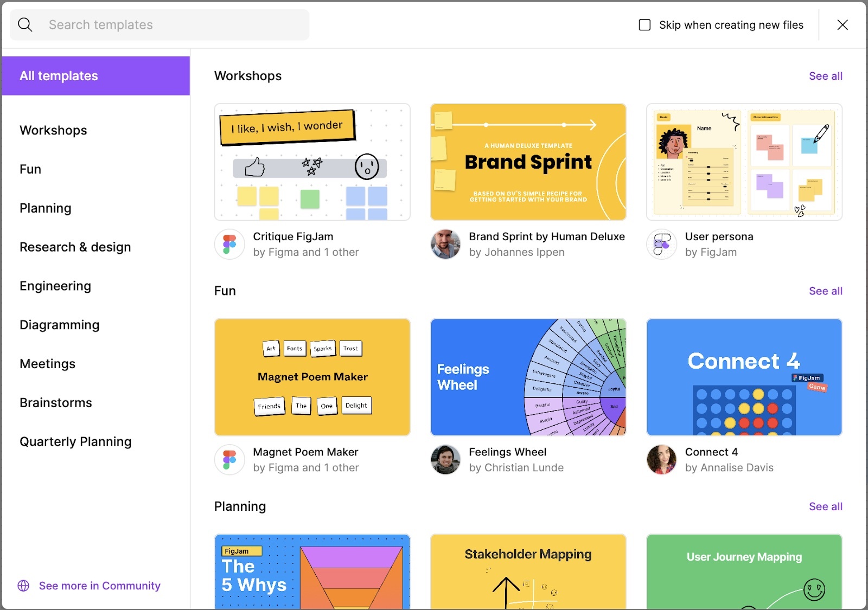Click the 'by Johannes Ippen' author text
The image size is (868, 610).
pyautogui.click(x=517, y=252)
